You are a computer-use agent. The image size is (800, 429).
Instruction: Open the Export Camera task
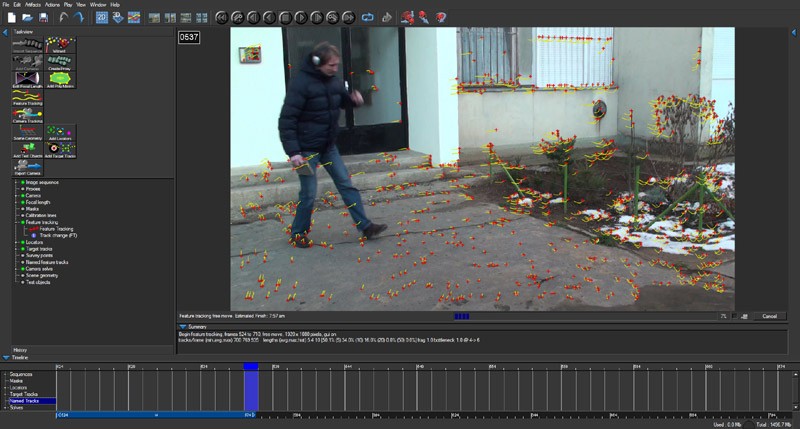[x=27, y=169]
